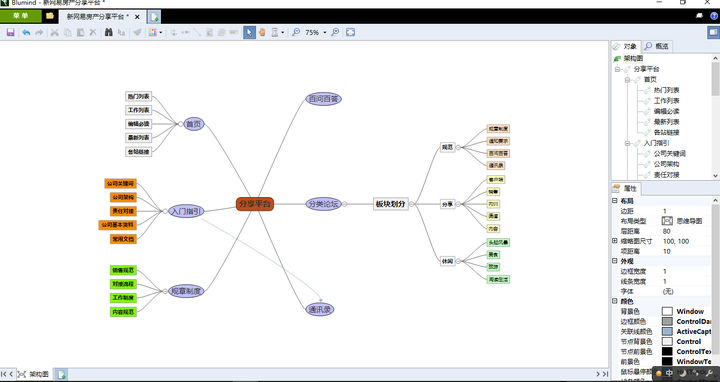Expand the 缩略图尺寸 property row
The image size is (720, 382).
[x=615, y=241]
